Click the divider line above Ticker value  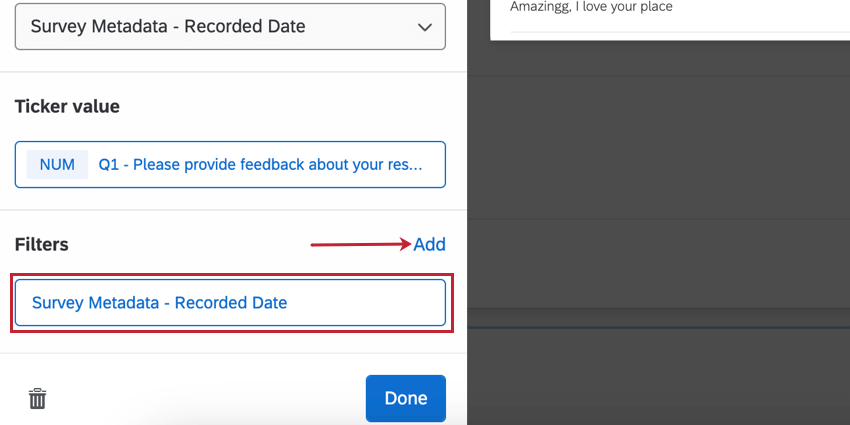233,72
